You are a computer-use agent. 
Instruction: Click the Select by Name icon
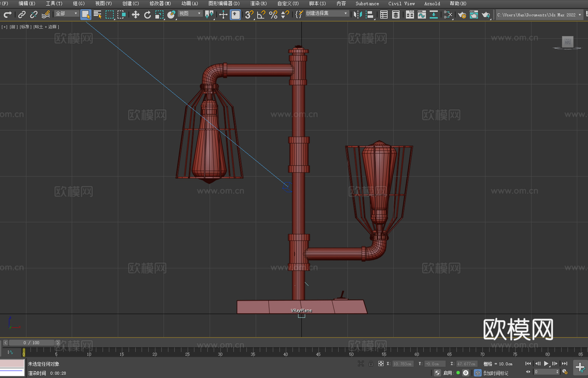(x=98, y=14)
